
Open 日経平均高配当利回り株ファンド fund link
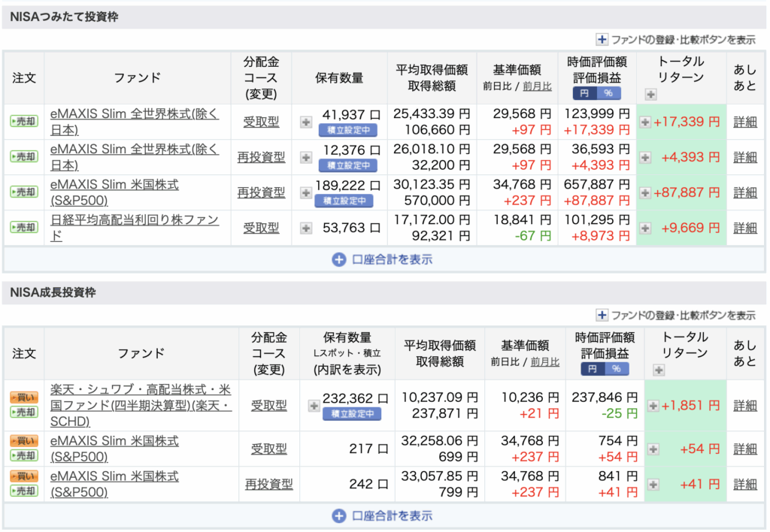point(135,228)
